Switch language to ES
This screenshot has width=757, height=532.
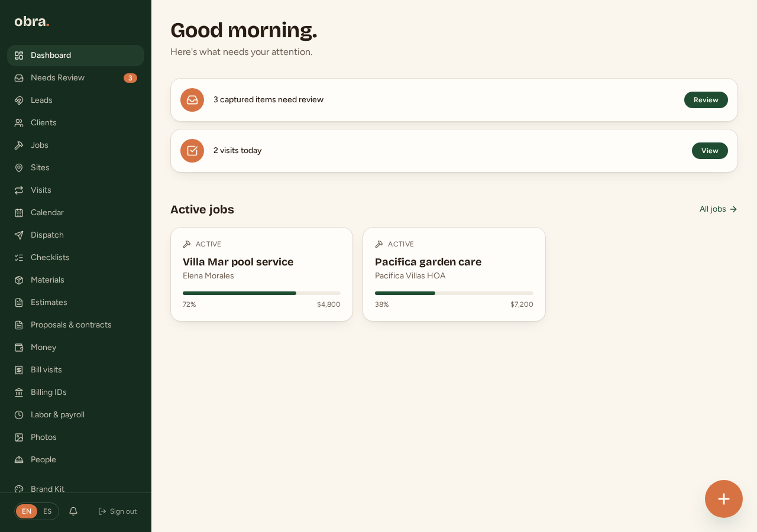[x=47, y=511]
